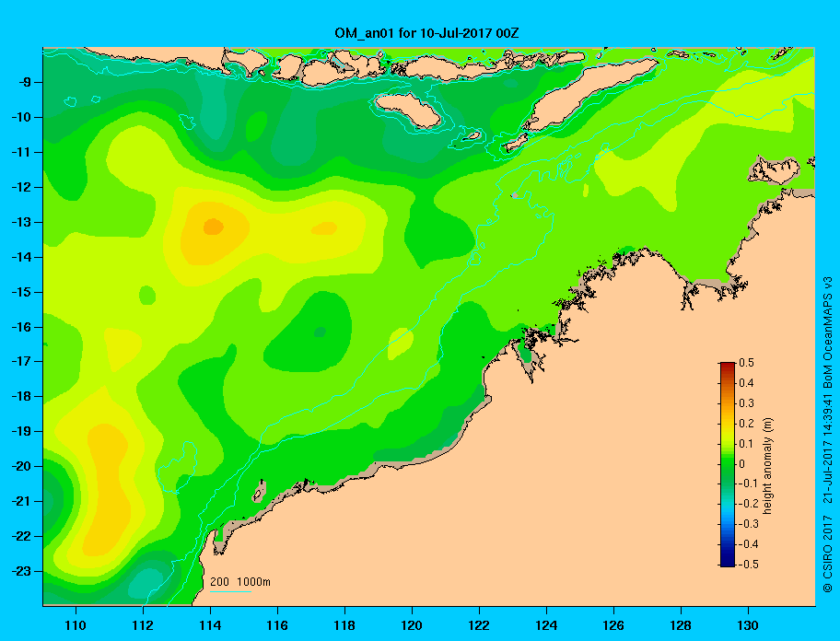Click the long elongated island near 124.5E 9.5S

tap(589, 95)
